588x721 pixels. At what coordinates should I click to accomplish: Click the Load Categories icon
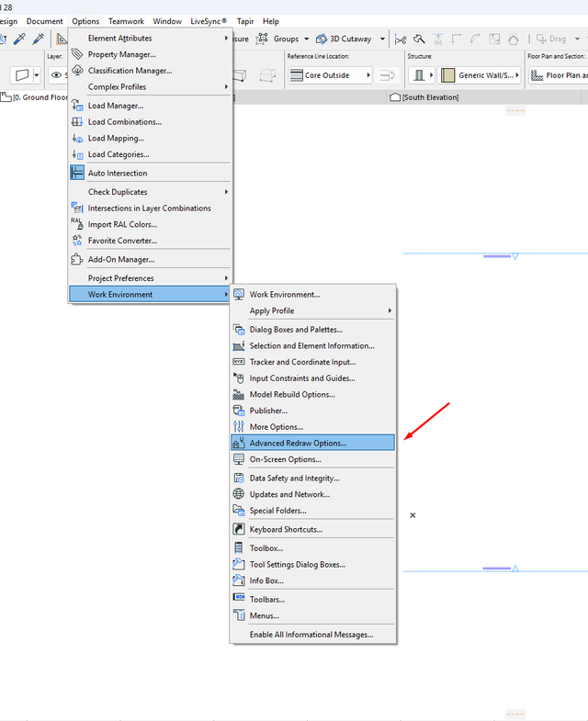tap(77, 154)
